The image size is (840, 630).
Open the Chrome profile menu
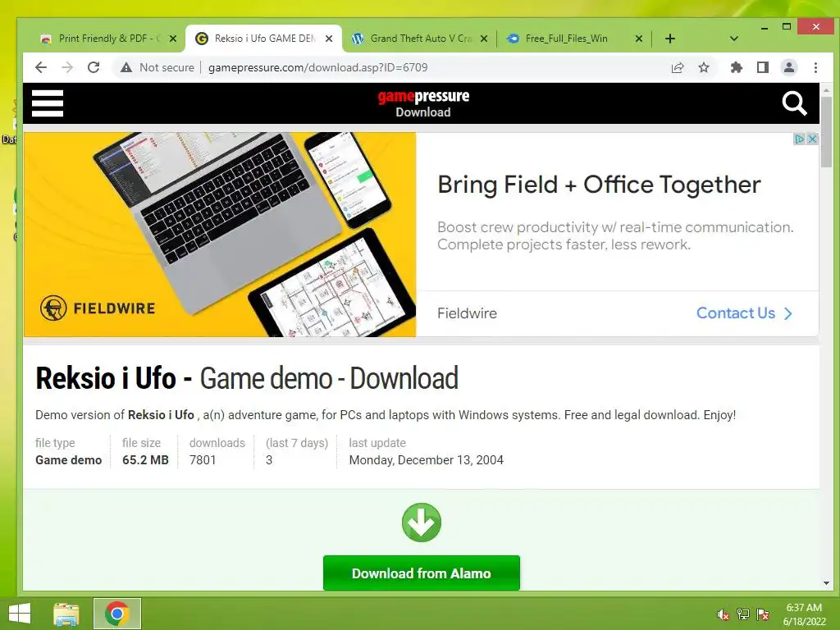click(789, 67)
